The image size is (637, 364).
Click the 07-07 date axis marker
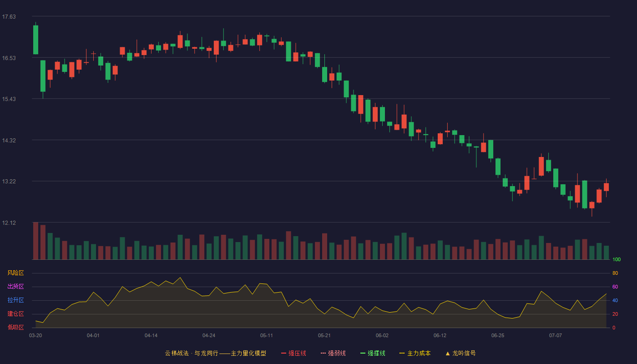tap(556, 335)
